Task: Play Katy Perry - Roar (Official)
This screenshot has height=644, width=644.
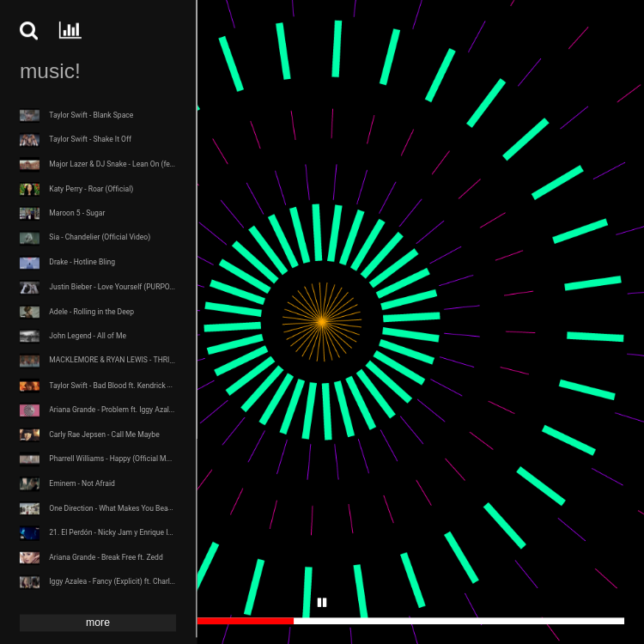Action: [91, 189]
